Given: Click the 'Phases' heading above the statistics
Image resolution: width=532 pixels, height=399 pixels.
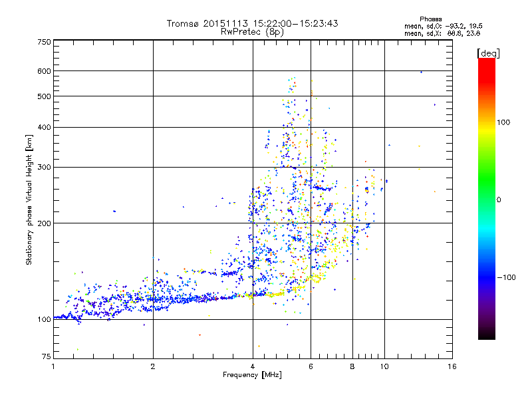Looking at the screenshot, I should coord(430,19).
